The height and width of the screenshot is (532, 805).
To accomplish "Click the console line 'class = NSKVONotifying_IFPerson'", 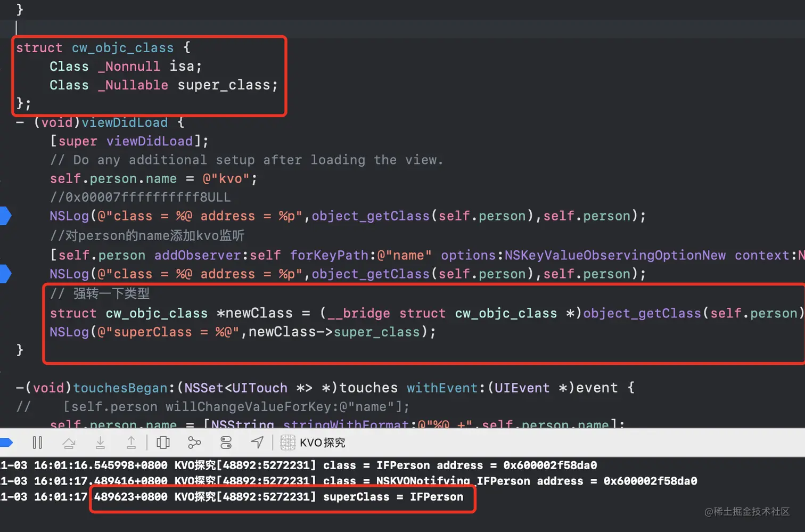I will tap(349, 481).
